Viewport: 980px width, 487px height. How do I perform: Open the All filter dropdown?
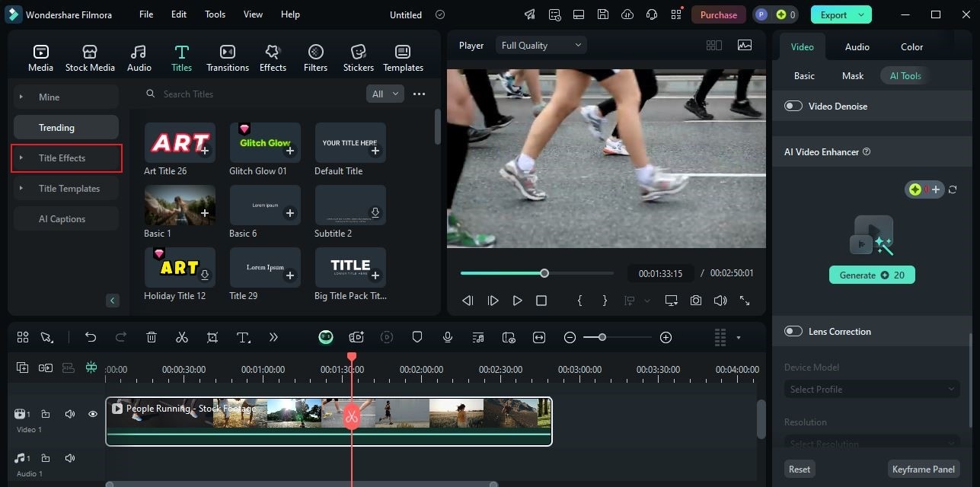pos(385,94)
